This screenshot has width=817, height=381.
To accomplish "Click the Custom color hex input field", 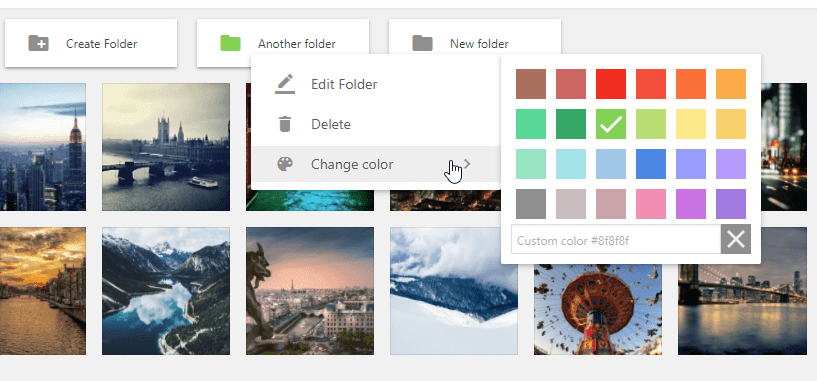I will coord(616,239).
